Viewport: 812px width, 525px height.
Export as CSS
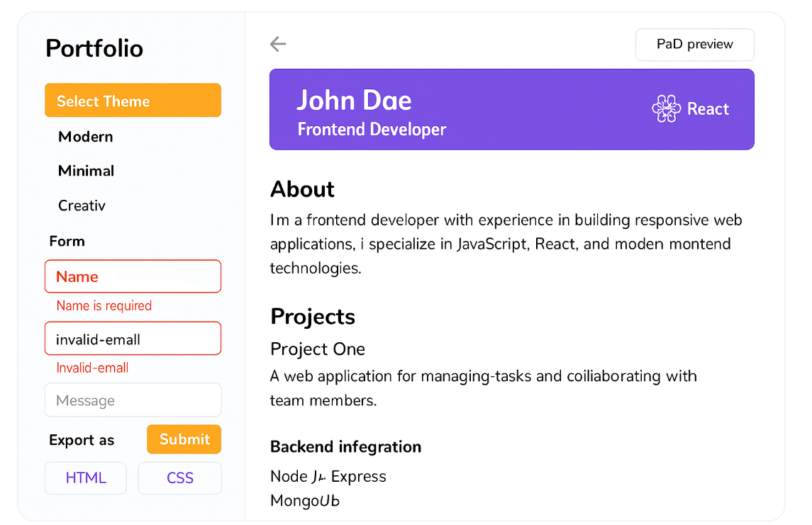[x=179, y=478]
